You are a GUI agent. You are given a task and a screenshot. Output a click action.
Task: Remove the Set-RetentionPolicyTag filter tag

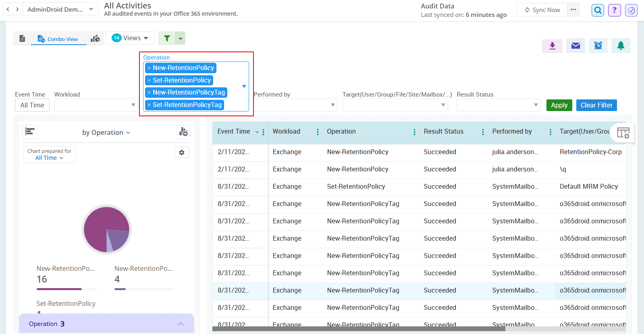pyautogui.click(x=149, y=105)
